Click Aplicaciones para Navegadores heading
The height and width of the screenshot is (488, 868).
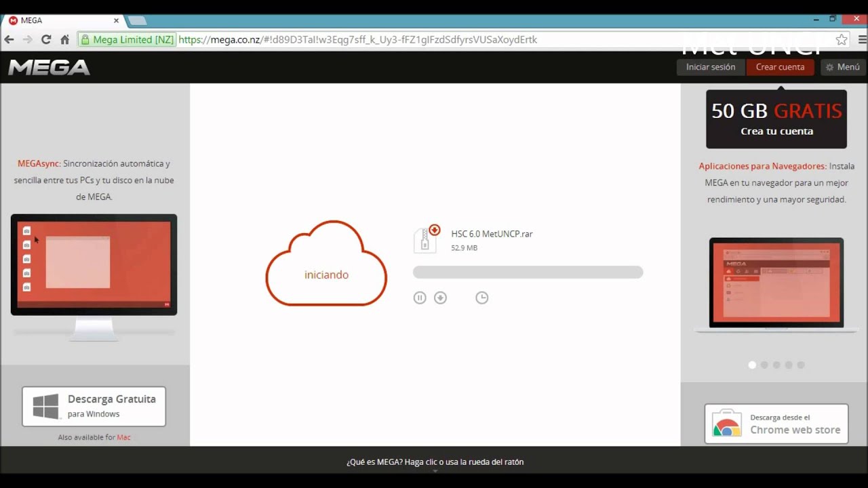tap(763, 166)
